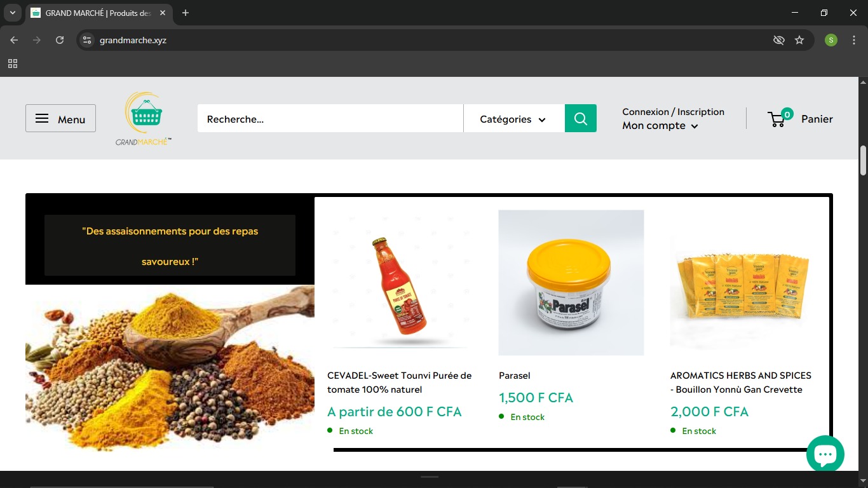Open the site Menu button
Viewport: 868px width, 488px height.
(x=60, y=118)
